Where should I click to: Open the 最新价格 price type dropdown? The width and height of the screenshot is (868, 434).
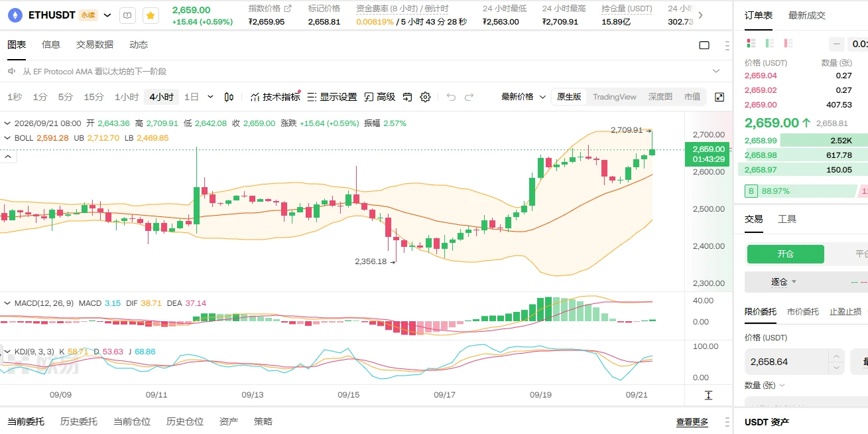(x=523, y=97)
